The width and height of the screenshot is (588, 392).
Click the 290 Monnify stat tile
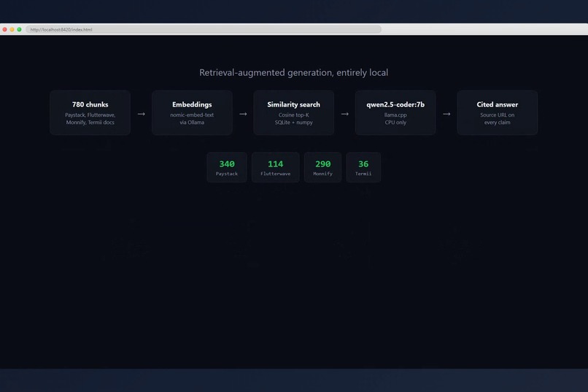coord(323,167)
